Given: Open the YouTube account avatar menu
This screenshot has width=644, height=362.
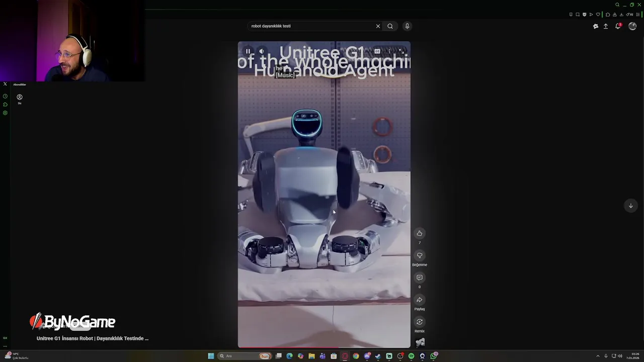Looking at the screenshot, I should (632, 26).
